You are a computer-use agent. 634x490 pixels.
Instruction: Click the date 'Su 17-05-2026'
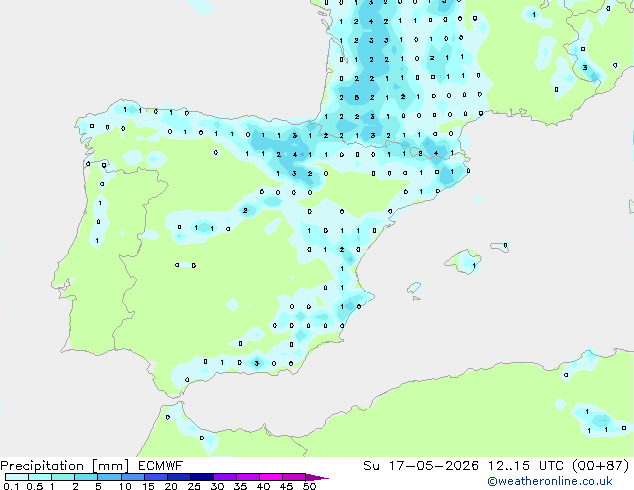(421, 466)
